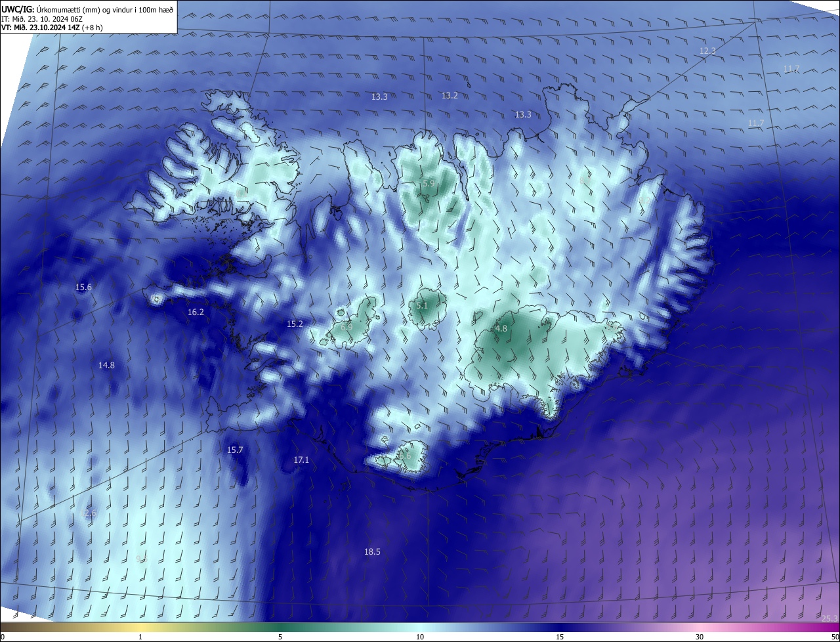Click the 13.2 value label
This screenshot has height=642, width=840.
[x=450, y=95]
